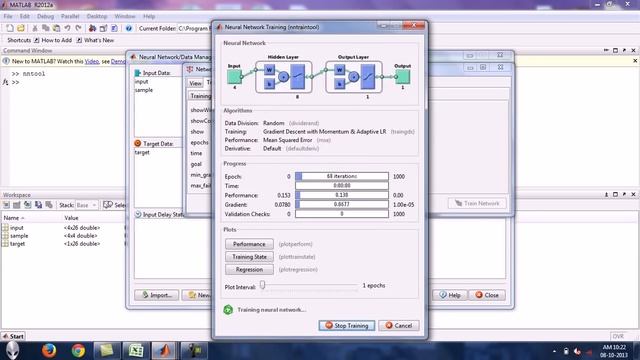Click the Cut scissors toolbar icon
Image resolution: width=640 pixels, height=360 pixels.
(35, 28)
